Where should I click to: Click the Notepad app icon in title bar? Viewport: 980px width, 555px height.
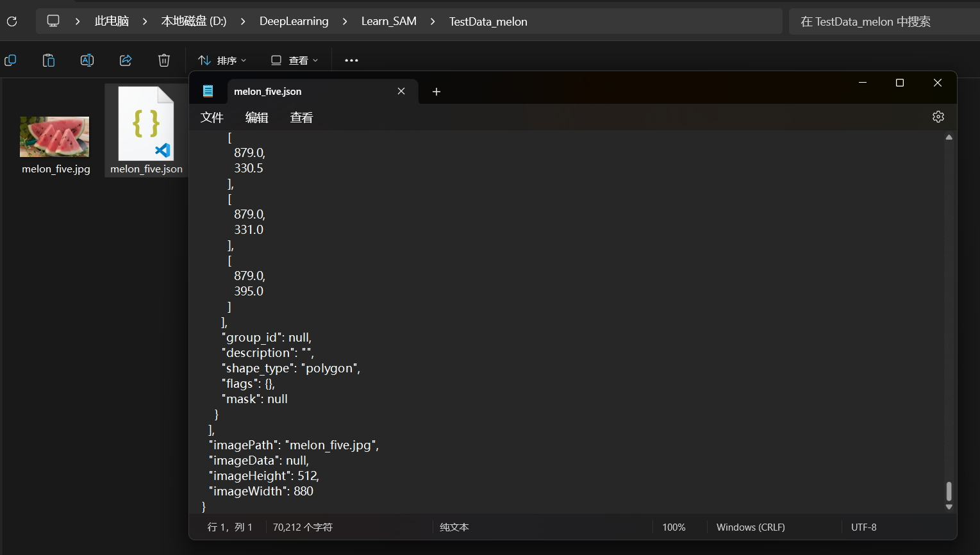tap(208, 91)
